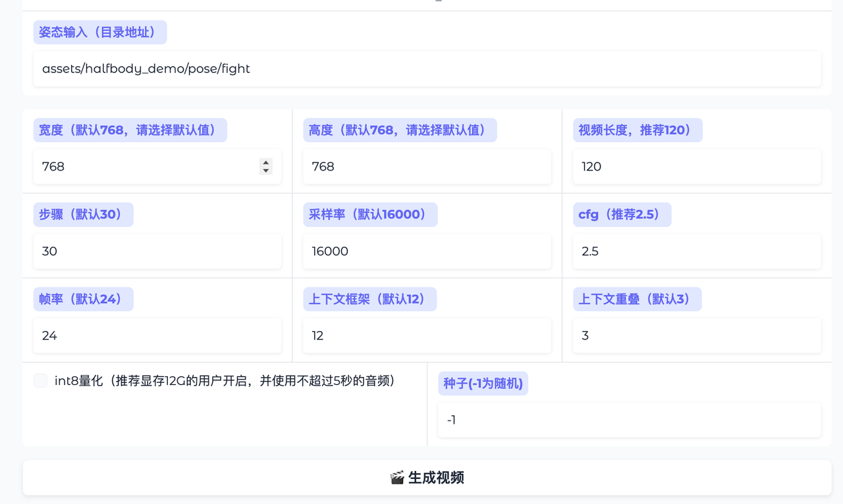The image size is (843, 504).
Task: Focus the context overlap field with 3
Action: tap(697, 336)
